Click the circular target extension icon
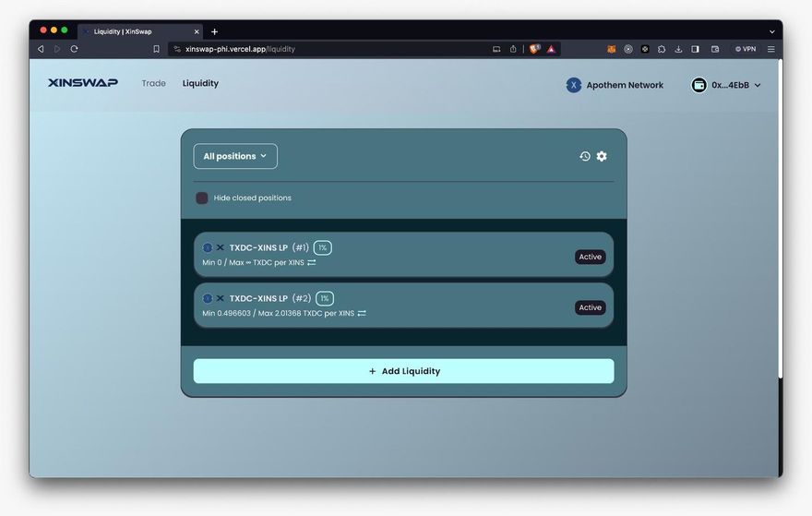Image resolution: width=812 pixels, height=516 pixels. pos(628,49)
